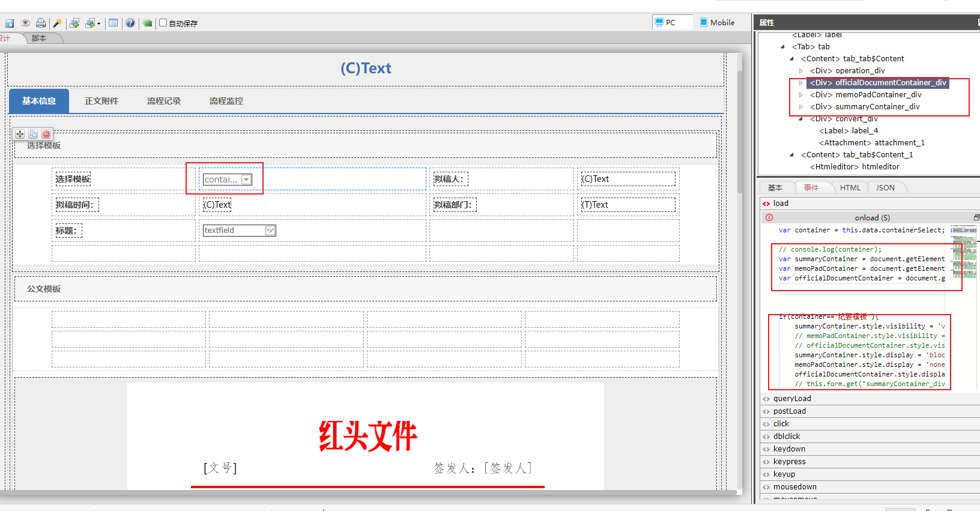Viewport: 980px width, 511px height.
Task: Select the 选择模板 label in the form
Action: [x=73, y=179]
